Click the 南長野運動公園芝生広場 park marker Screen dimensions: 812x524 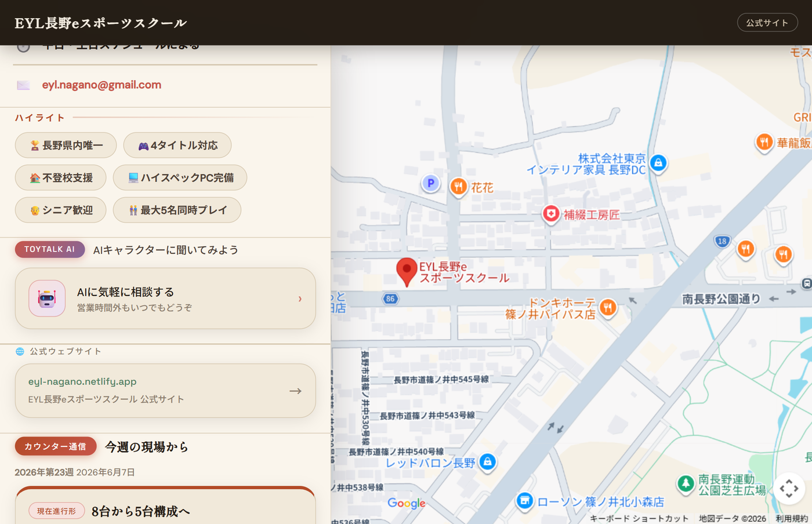click(x=686, y=483)
